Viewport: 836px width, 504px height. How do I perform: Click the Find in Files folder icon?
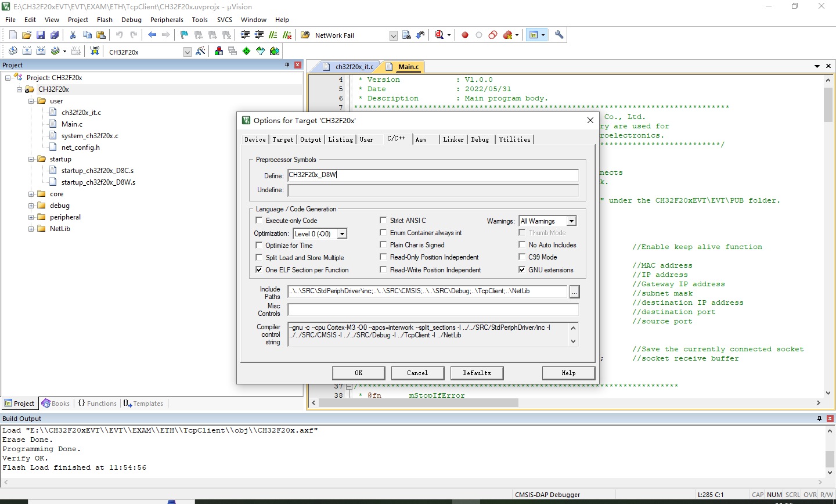tap(305, 35)
